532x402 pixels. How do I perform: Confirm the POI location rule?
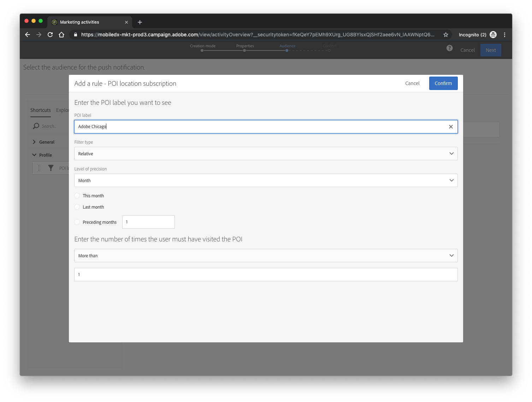coord(443,83)
